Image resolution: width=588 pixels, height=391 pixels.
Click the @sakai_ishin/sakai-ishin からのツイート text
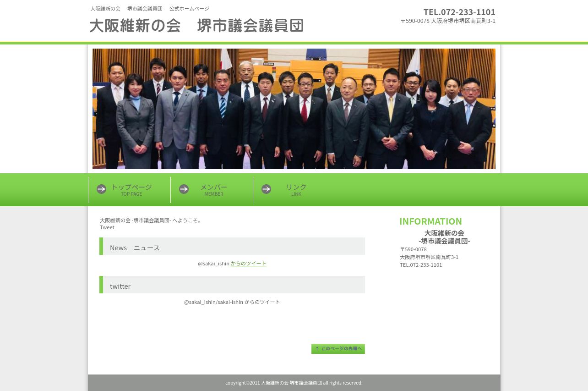[x=232, y=302]
